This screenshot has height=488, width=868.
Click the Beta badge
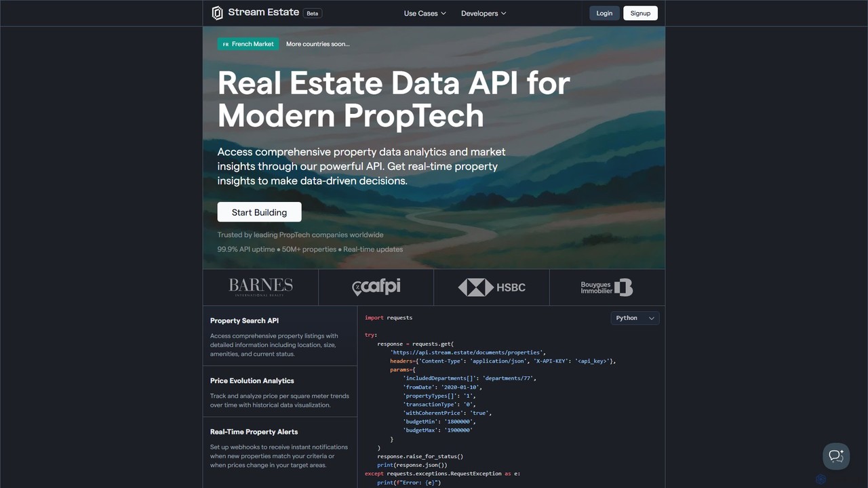[312, 13]
